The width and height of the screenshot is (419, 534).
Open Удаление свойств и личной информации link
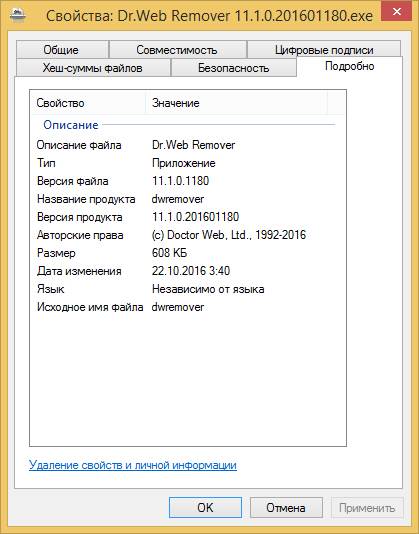point(133,465)
